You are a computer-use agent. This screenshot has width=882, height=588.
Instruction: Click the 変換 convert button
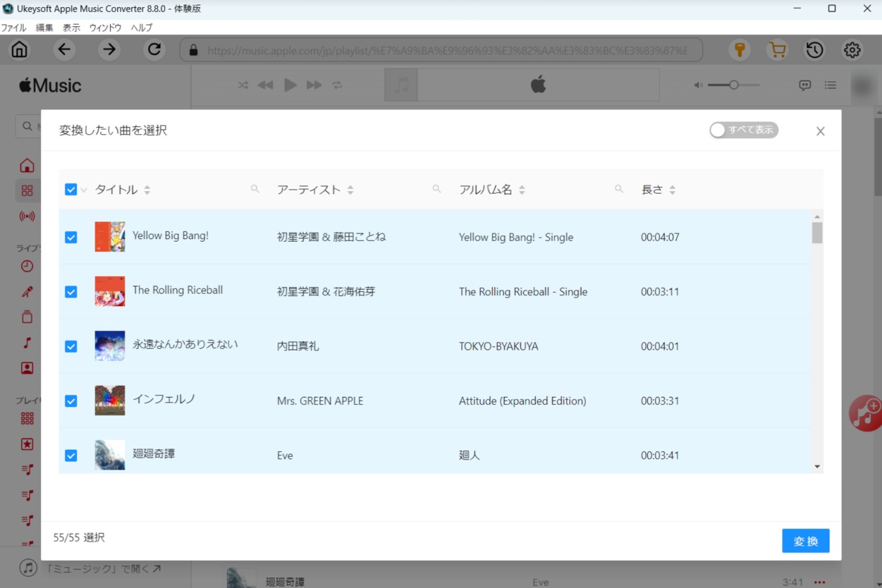coord(806,541)
